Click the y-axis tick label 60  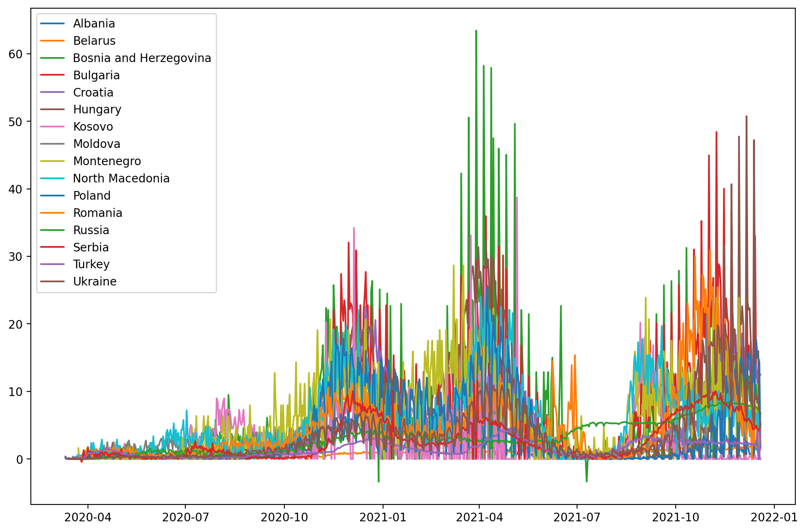(x=16, y=54)
